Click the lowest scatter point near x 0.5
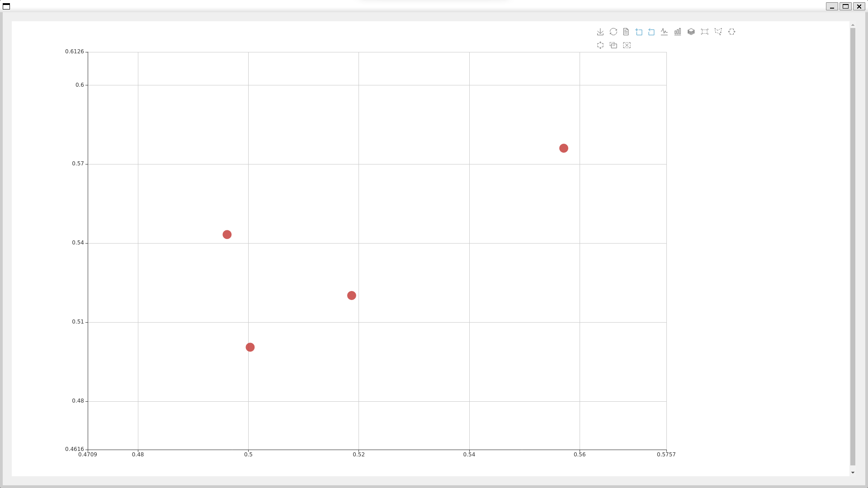This screenshot has width=868, height=488. pos(250,347)
